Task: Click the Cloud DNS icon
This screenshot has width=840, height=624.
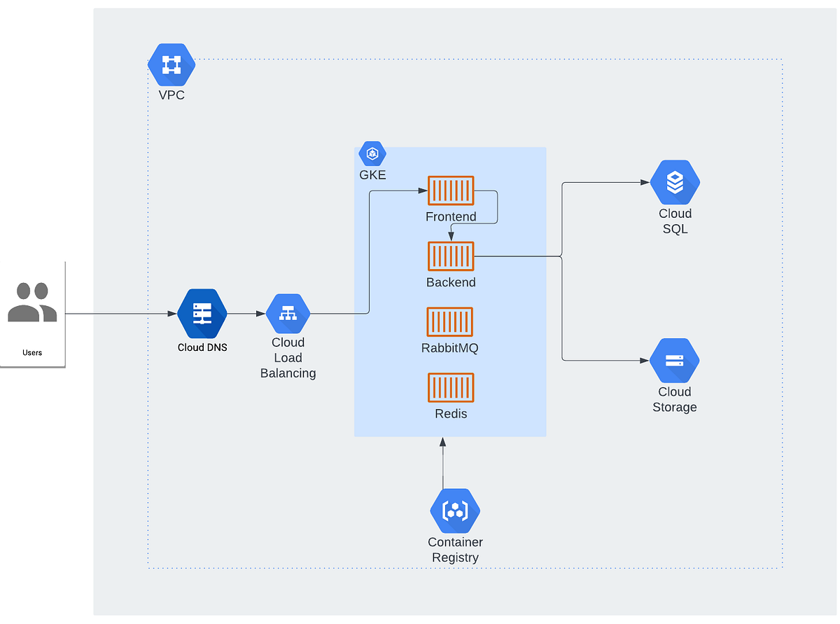Action: click(x=202, y=313)
